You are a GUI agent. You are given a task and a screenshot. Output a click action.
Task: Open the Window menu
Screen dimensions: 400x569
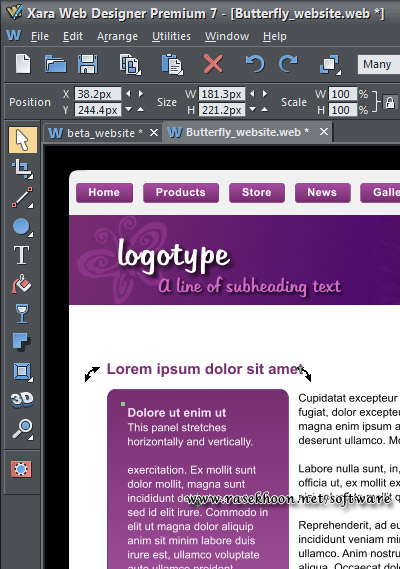[227, 36]
